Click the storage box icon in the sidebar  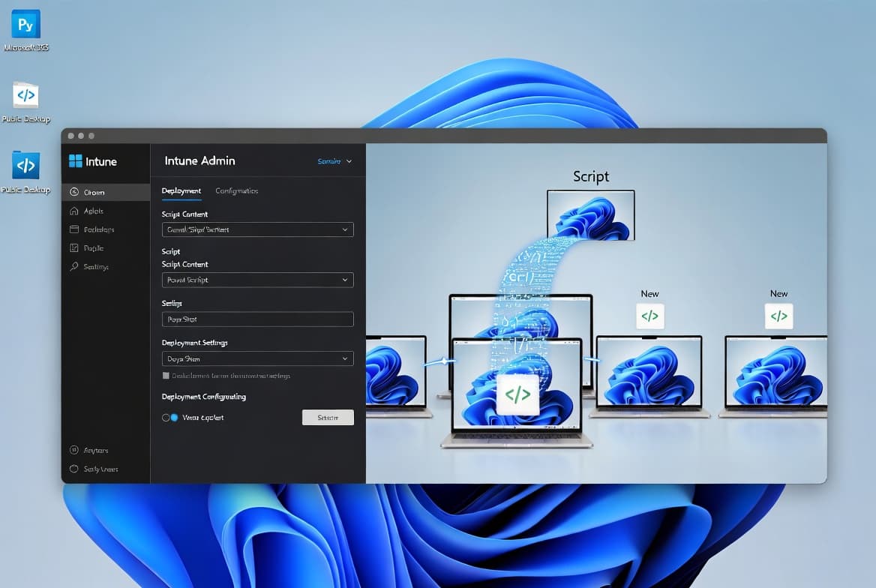(x=73, y=229)
